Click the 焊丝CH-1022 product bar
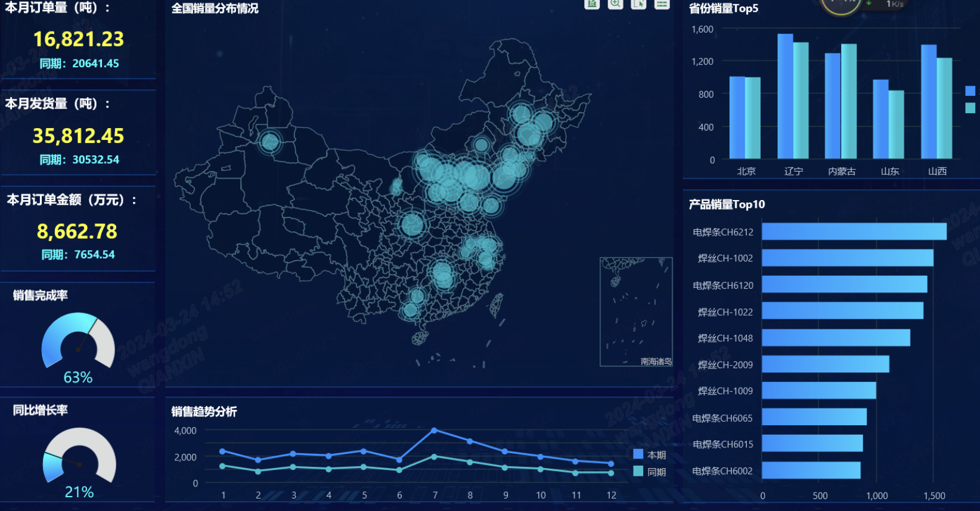This screenshot has width=980, height=511. 843,310
